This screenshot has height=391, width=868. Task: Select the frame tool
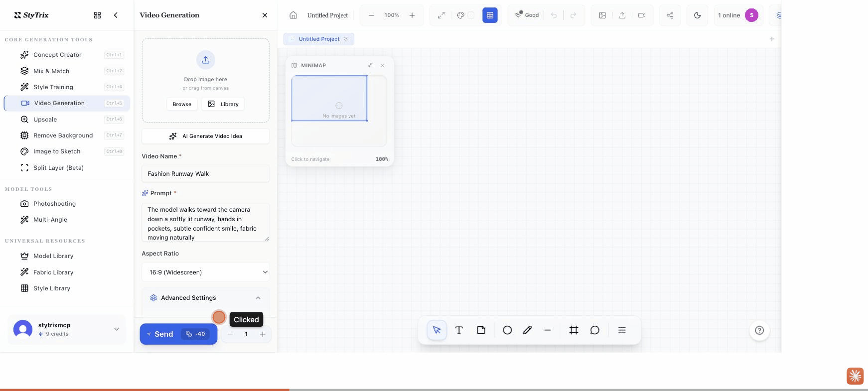coord(574,330)
